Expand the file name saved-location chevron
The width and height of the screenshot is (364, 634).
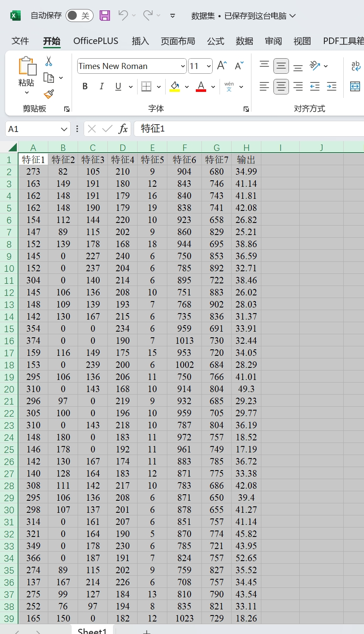tap(293, 16)
